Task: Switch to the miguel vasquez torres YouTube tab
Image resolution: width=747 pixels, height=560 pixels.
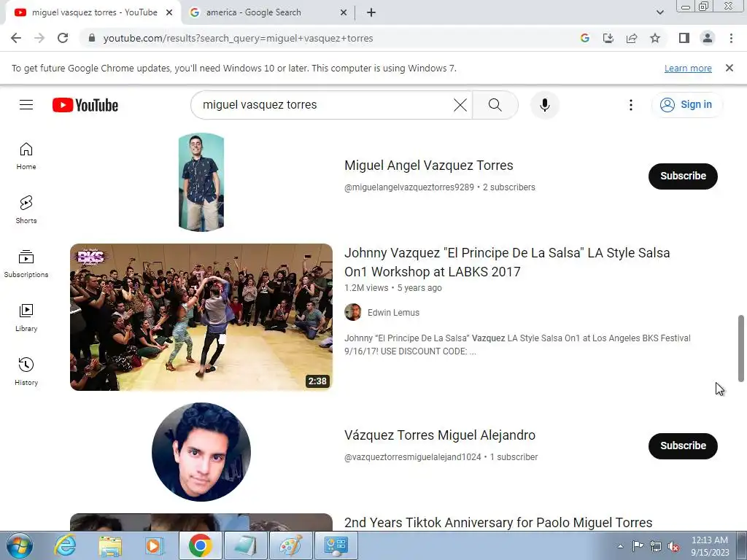Action: pos(93,13)
